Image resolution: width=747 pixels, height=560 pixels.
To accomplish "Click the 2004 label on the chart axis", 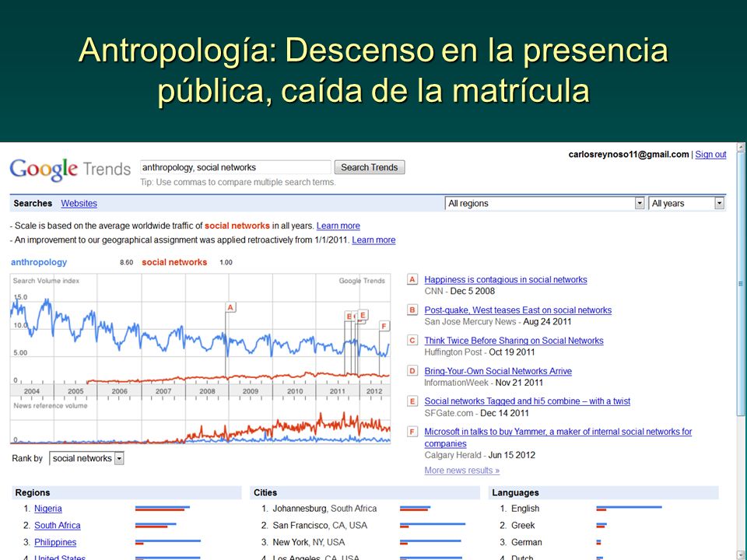I will (x=32, y=391).
